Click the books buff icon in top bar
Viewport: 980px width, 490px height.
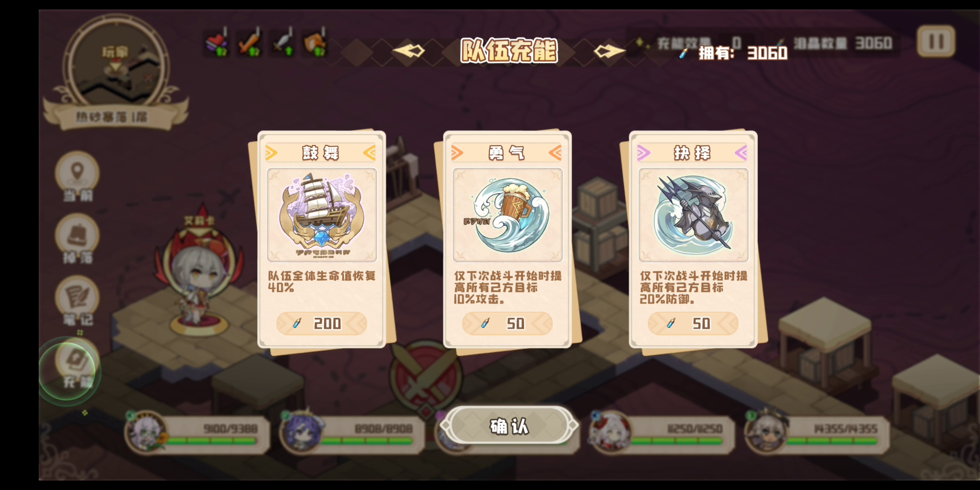tap(217, 43)
